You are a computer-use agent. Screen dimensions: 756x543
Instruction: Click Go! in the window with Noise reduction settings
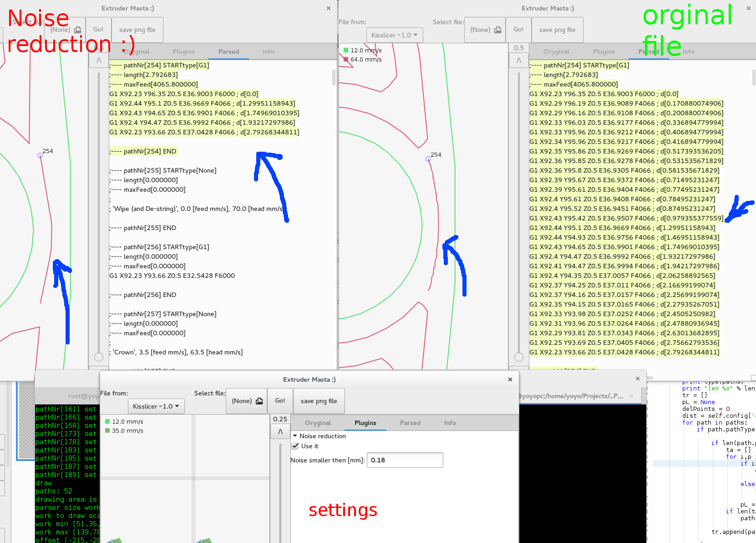[x=280, y=401]
